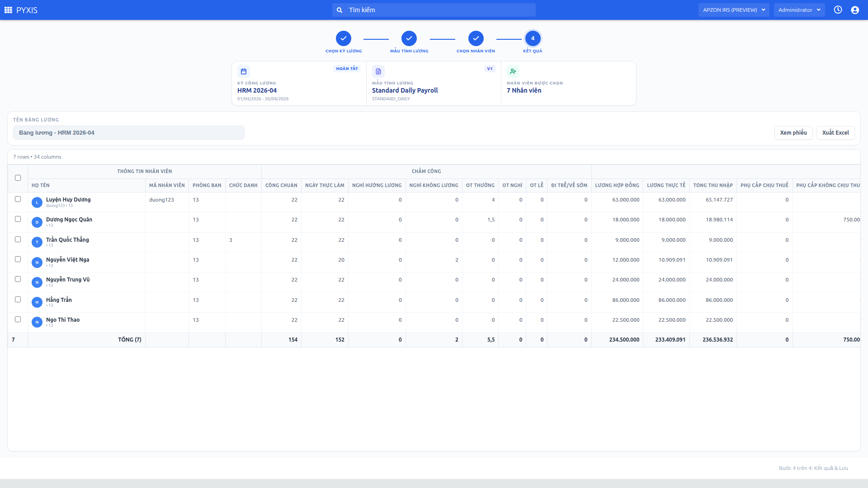Expand the APZON IRS (PREVIEW) dropdown
The image size is (868, 488).
[734, 10]
